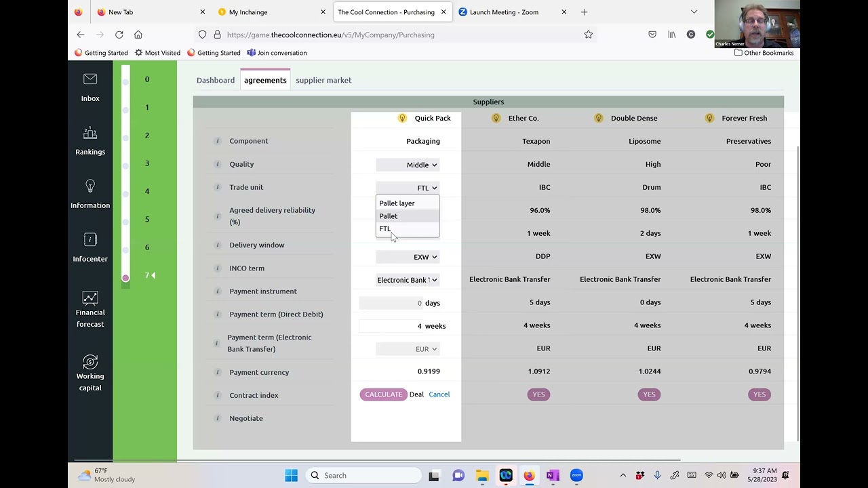Image resolution: width=868 pixels, height=488 pixels.
Task: Show info for the Component row
Action: pyautogui.click(x=218, y=141)
